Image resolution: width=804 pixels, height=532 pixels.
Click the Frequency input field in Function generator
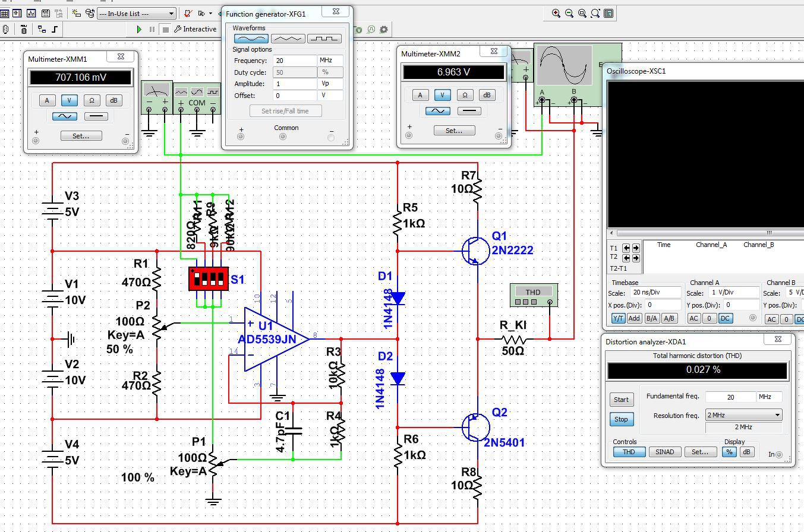tap(295, 61)
